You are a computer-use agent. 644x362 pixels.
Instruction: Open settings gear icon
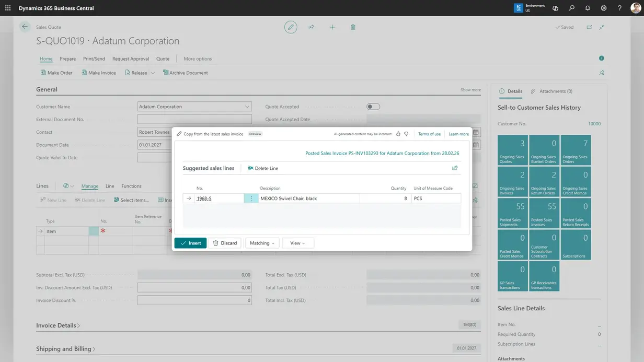(x=604, y=8)
